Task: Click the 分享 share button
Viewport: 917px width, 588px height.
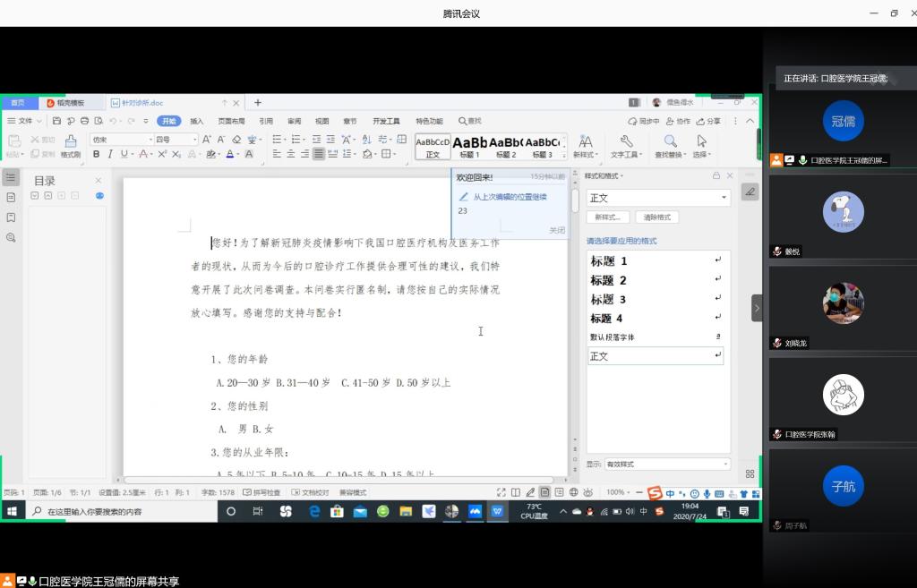Action: tap(708, 121)
